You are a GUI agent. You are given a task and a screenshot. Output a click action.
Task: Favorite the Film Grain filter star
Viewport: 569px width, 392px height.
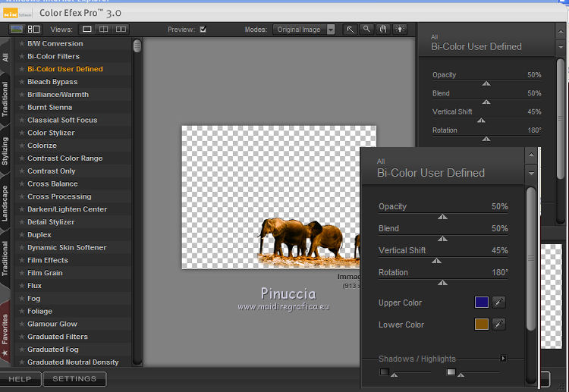[x=22, y=273]
